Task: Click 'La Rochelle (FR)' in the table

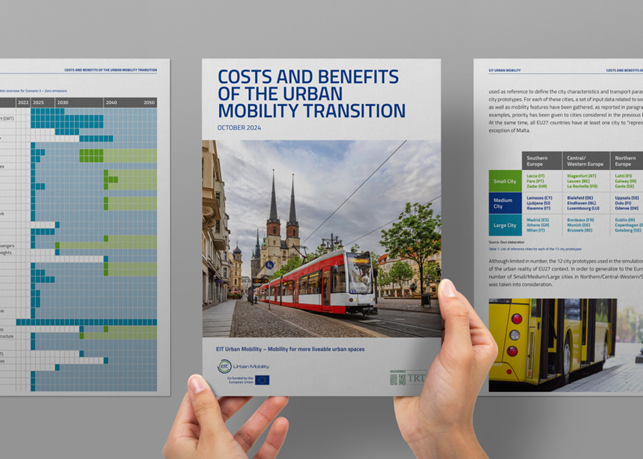Action: (x=582, y=186)
